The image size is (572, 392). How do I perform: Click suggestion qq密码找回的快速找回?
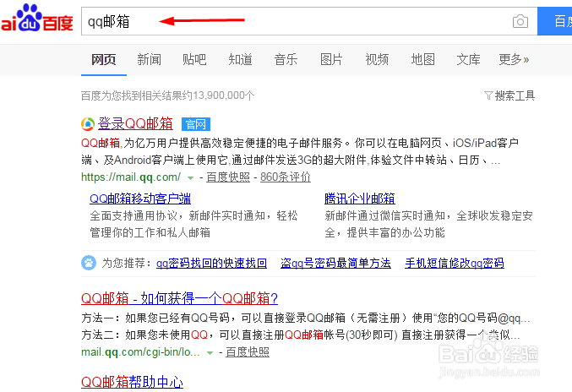[x=211, y=263]
